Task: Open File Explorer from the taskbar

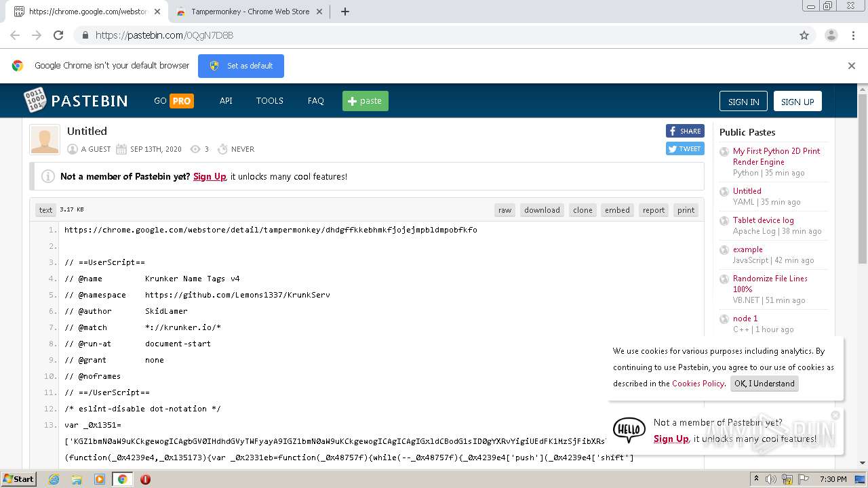Action: pos(77,479)
